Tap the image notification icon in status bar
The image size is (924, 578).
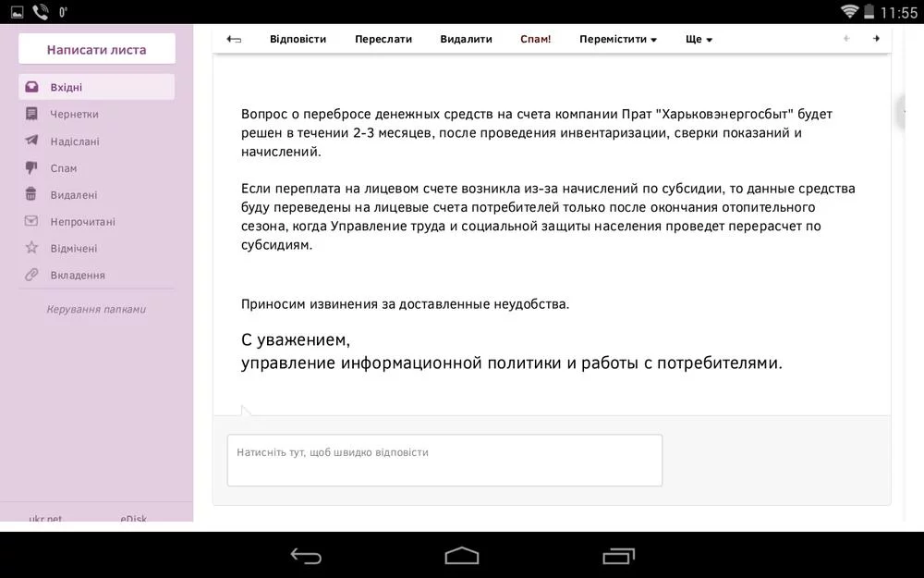pyautogui.click(x=17, y=12)
